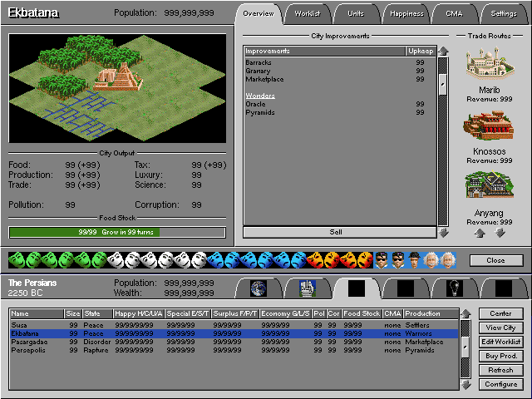
Task: Click the city list scrollbar thumb
Action: click(465, 347)
